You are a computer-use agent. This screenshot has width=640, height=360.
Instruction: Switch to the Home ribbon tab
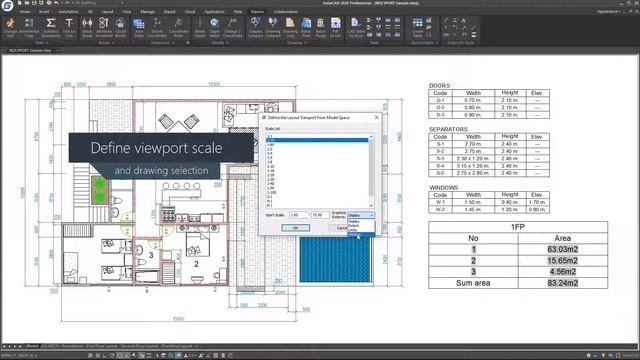click(25, 12)
